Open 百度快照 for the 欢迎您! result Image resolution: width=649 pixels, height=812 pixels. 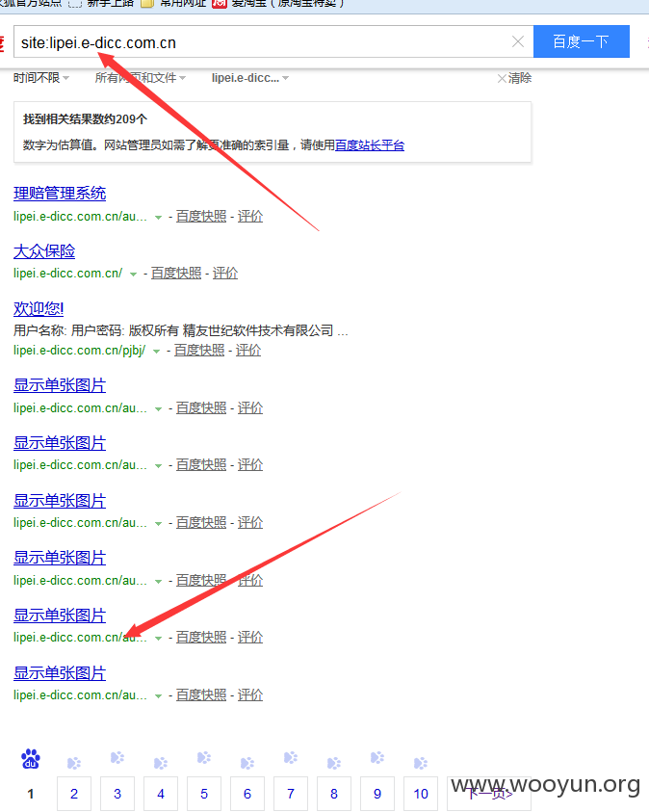(x=199, y=350)
